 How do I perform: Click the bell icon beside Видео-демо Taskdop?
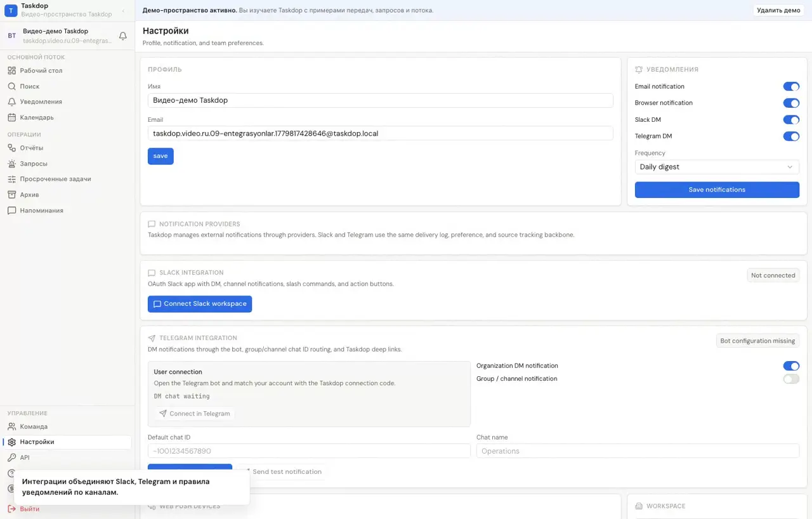[123, 36]
